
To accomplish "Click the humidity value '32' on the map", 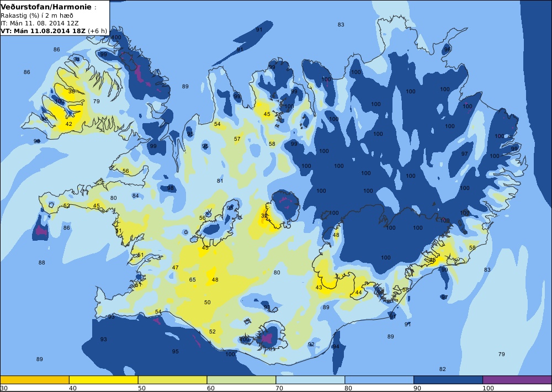I will [x=264, y=215].
